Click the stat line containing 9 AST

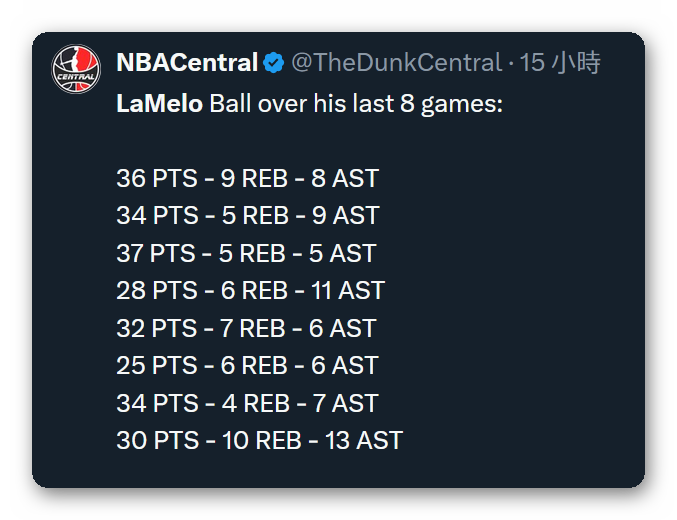pos(247,216)
